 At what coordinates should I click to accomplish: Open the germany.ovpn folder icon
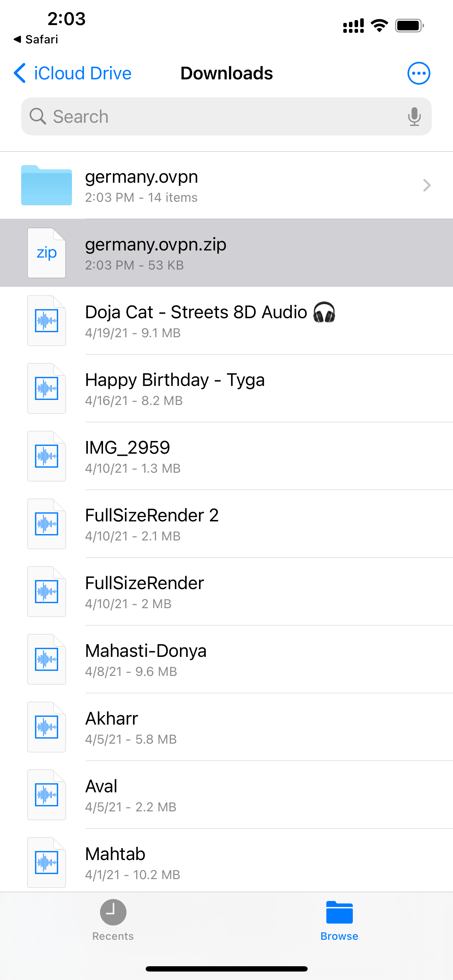tap(47, 185)
